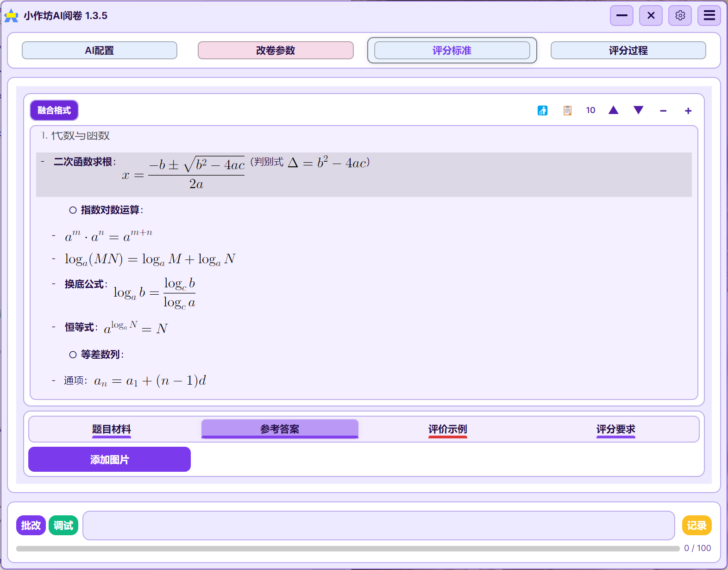Switch to the 题目材料 sub-tab

pos(112,429)
